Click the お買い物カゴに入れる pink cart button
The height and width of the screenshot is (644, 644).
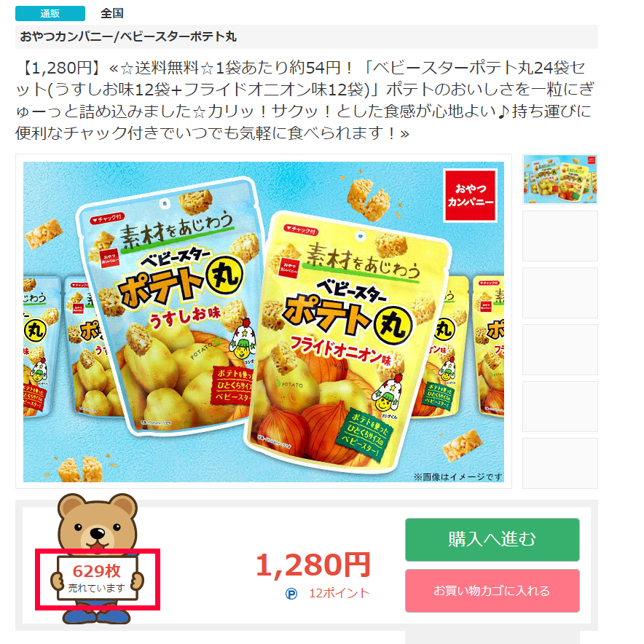(x=492, y=591)
